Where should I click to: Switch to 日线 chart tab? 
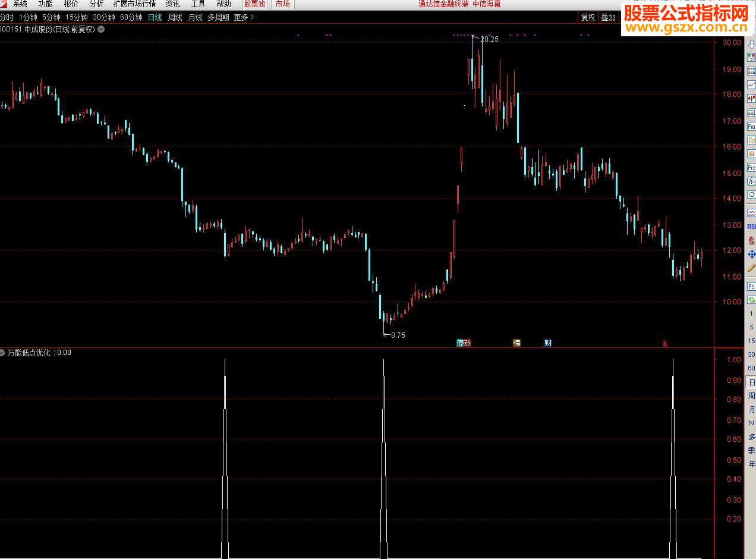pyautogui.click(x=155, y=17)
